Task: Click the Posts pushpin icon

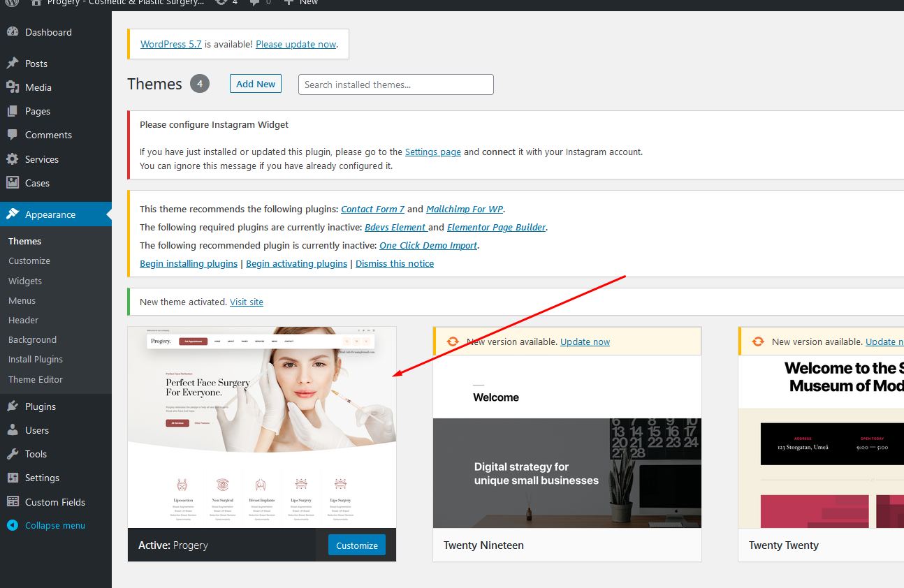Action: point(13,64)
